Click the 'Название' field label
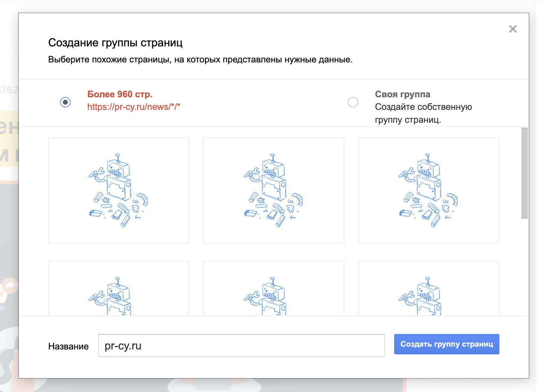The image size is (544, 392). pyautogui.click(x=68, y=346)
